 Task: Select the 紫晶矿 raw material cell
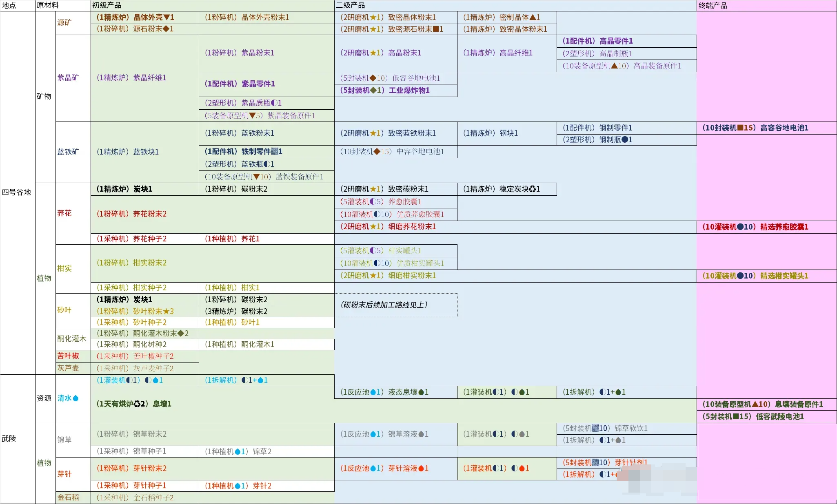pyautogui.click(x=73, y=78)
